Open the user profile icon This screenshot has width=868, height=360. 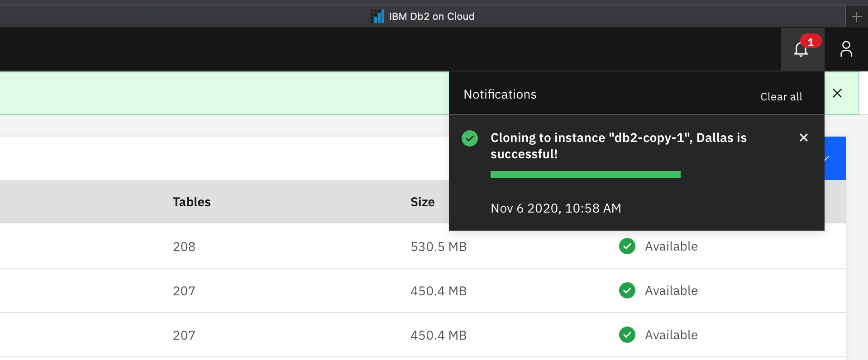point(846,49)
